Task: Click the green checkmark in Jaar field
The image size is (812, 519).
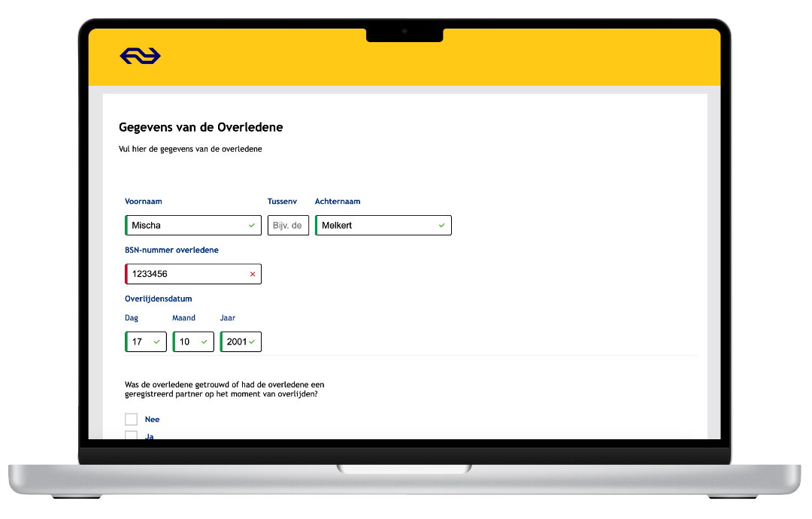Action: click(252, 341)
